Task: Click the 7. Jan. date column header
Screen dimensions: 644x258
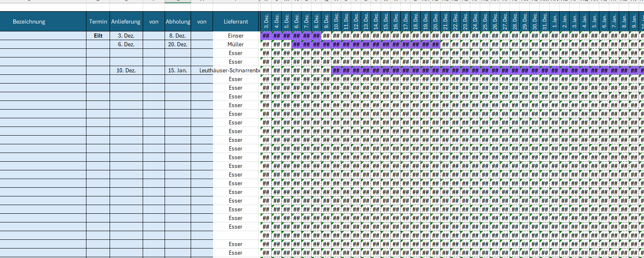Action: coord(614,21)
